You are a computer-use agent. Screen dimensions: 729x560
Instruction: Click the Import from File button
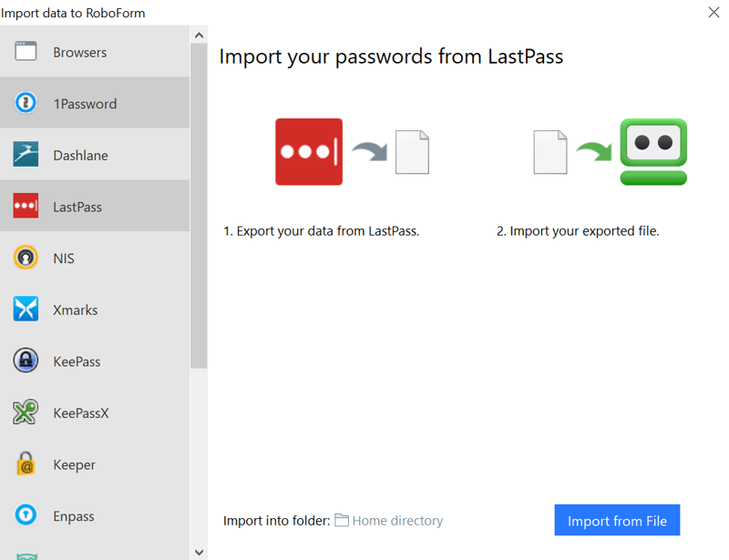coord(617,520)
